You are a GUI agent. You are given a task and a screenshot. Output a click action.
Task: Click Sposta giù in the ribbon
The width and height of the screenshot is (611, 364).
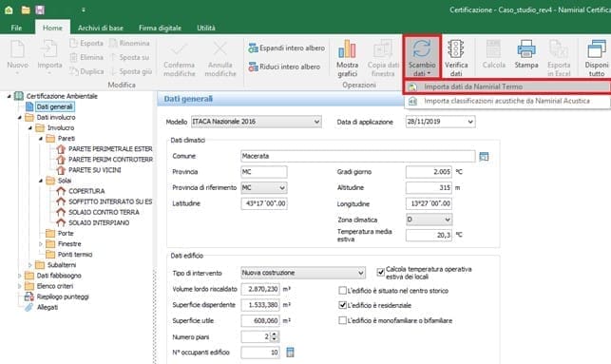(130, 71)
